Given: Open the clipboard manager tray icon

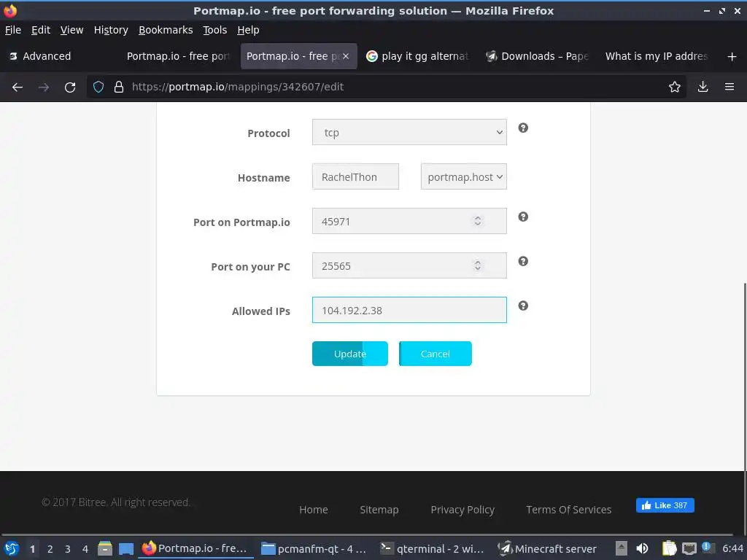Looking at the screenshot, I should coord(669,548).
